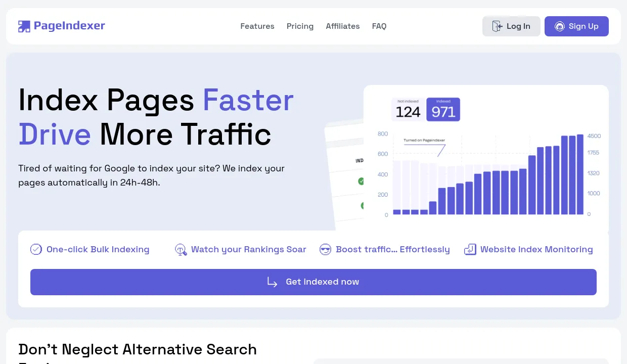
Task: Click the arrow icon inside Get indexed now
Action: point(272,282)
